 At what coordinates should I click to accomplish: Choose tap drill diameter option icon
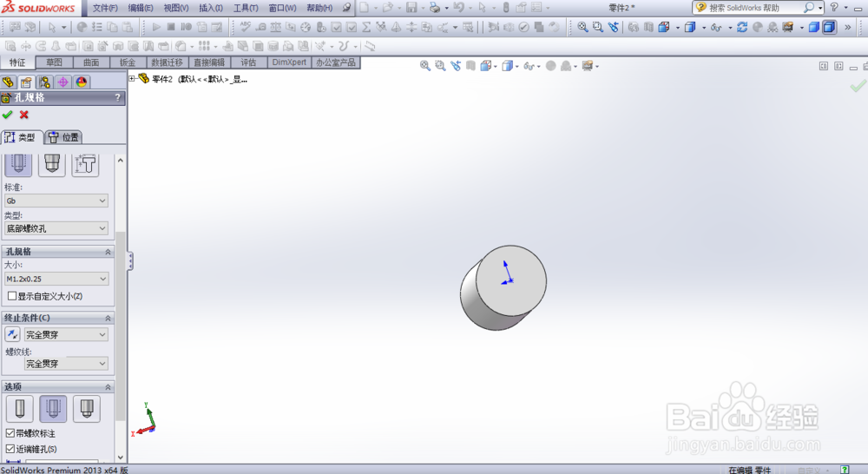[19, 409]
